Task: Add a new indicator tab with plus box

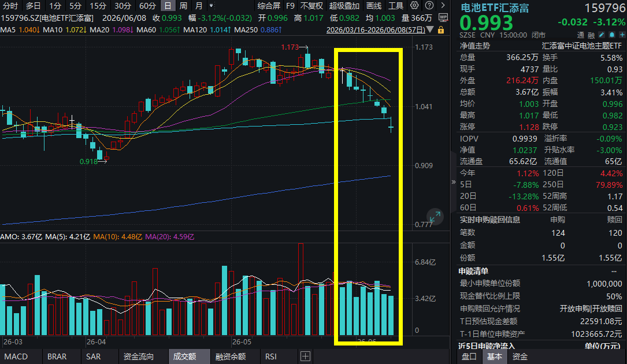Action: 305,356
